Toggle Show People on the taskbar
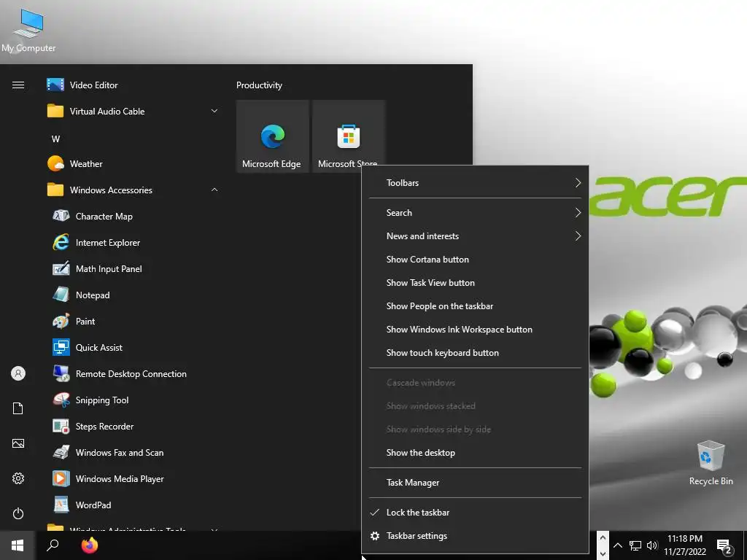This screenshot has height=560, width=747. pos(475,306)
